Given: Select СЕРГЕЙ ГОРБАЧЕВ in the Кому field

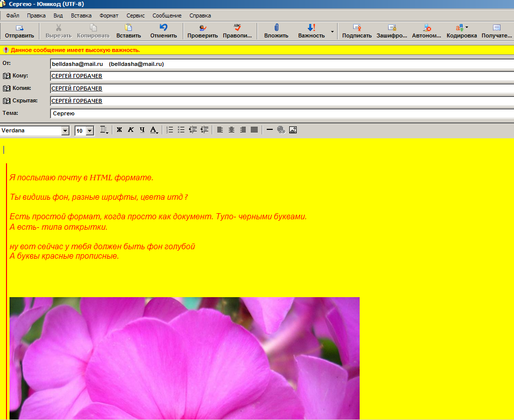Looking at the screenshot, I should pos(77,76).
